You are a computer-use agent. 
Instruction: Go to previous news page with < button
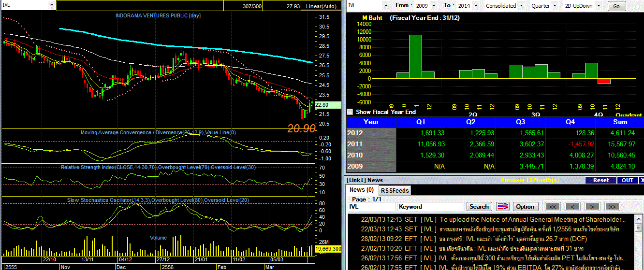point(572,206)
